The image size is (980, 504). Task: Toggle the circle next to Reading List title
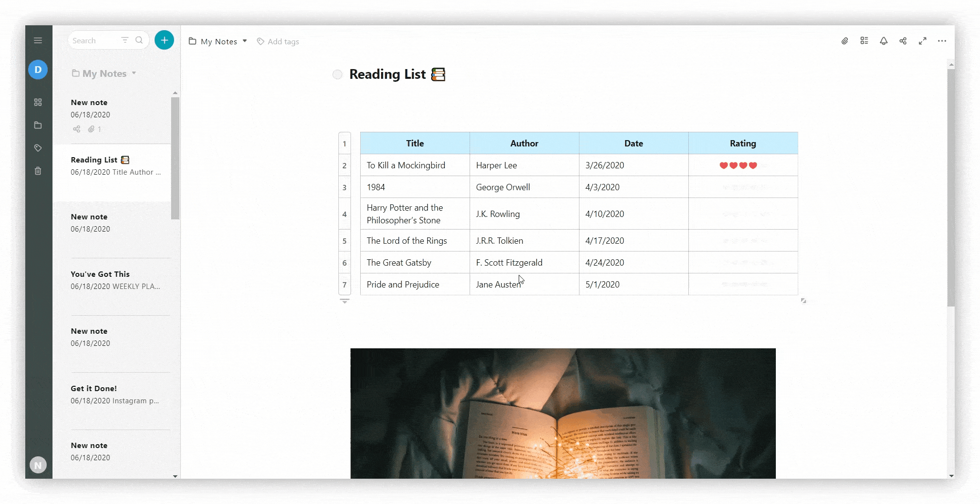tap(337, 74)
